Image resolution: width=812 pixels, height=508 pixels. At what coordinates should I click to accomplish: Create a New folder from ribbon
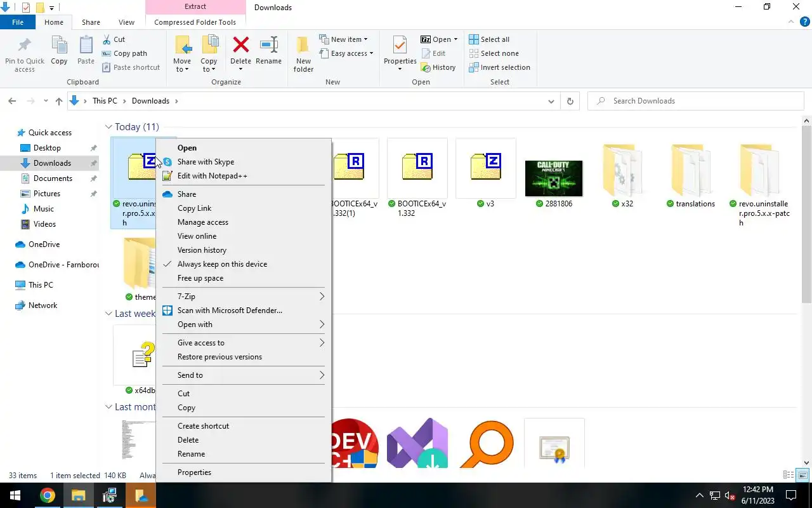(303, 54)
